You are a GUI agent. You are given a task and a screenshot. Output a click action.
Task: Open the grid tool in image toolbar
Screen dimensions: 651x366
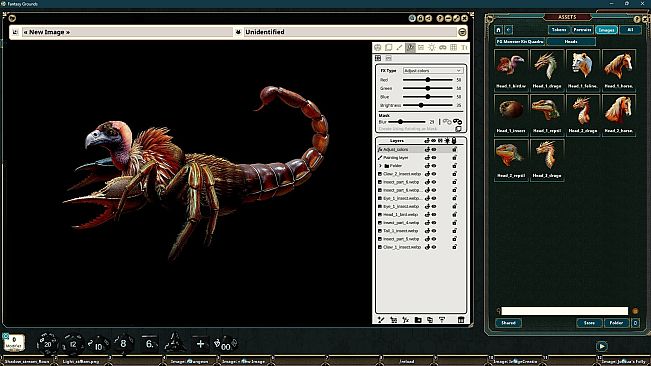[x=453, y=48]
